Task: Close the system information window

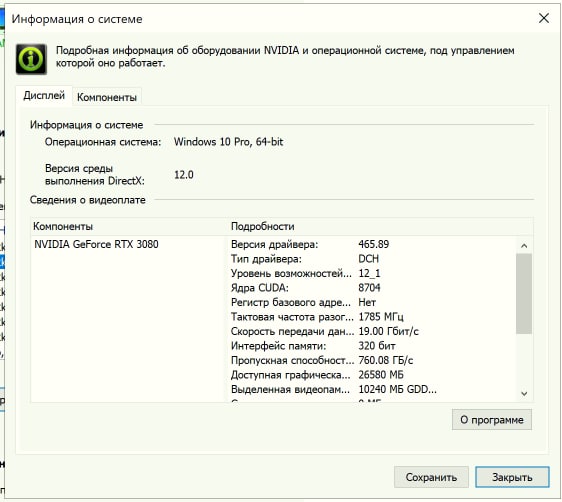Action: point(544,18)
